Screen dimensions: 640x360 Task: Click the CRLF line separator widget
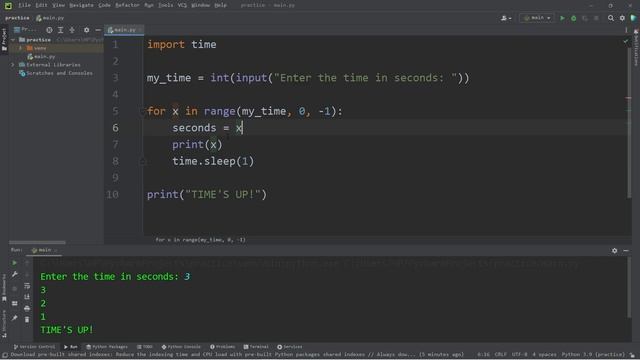(501, 355)
